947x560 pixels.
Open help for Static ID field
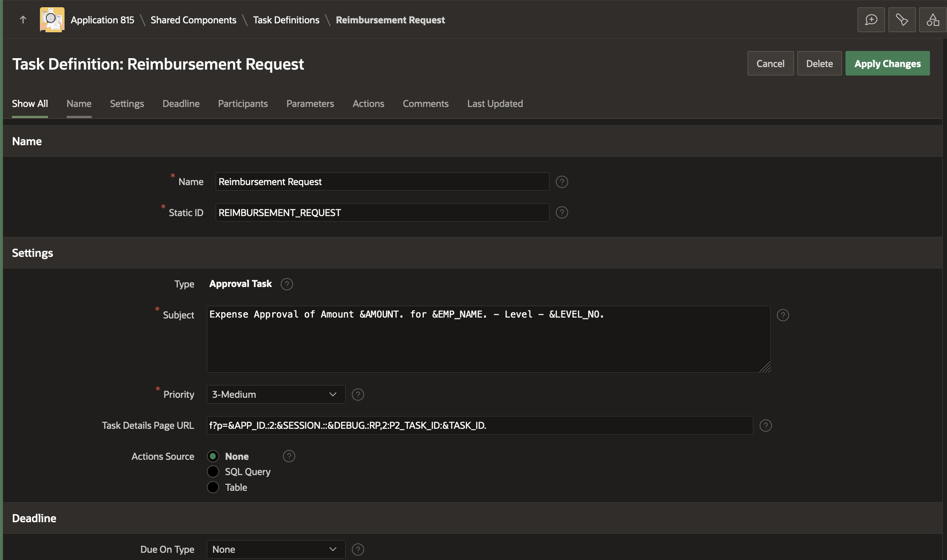coord(561,212)
